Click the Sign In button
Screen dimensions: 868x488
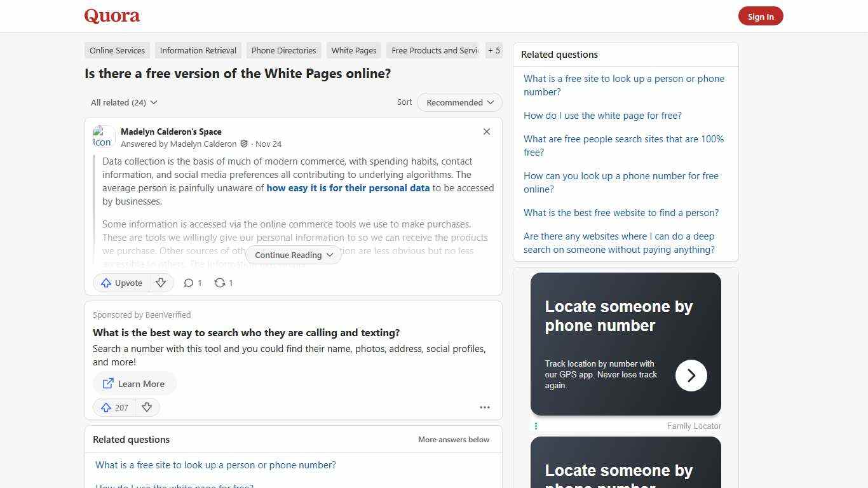[761, 16]
